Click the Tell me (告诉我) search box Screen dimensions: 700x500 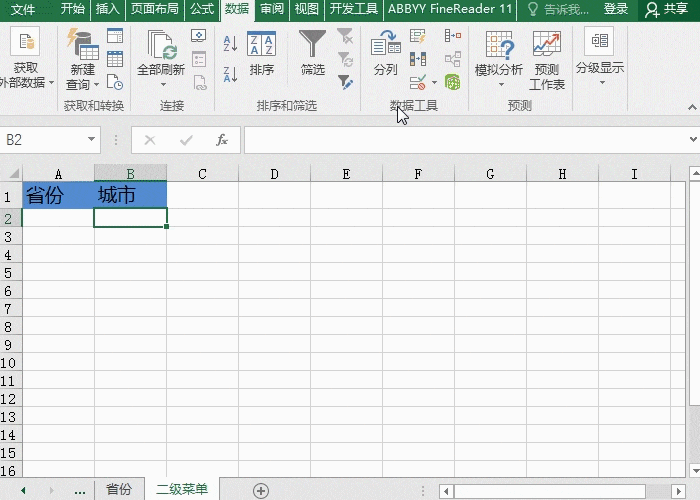[559, 9]
